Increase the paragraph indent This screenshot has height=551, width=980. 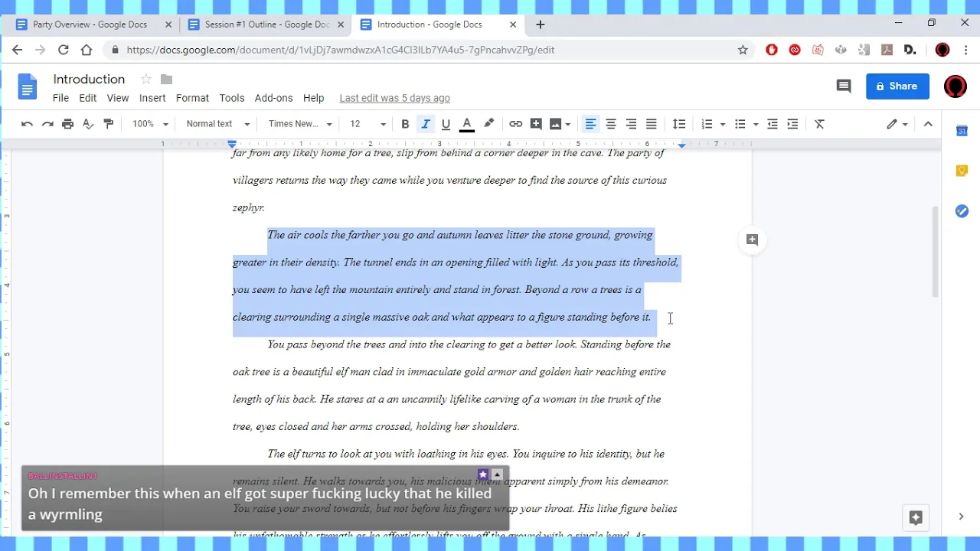click(x=792, y=124)
